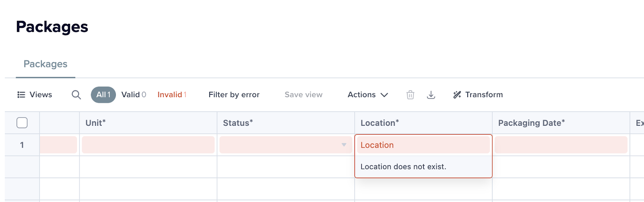Image resolution: width=644 pixels, height=202 pixels.
Task: Select row number 1 header
Action: [22, 145]
